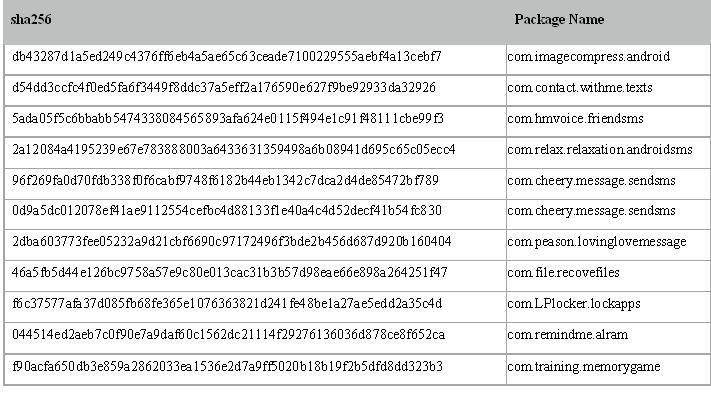Click the com.contact.withme.texts package name
Image resolution: width=711 pixels, height=404 pixels.
580,88
